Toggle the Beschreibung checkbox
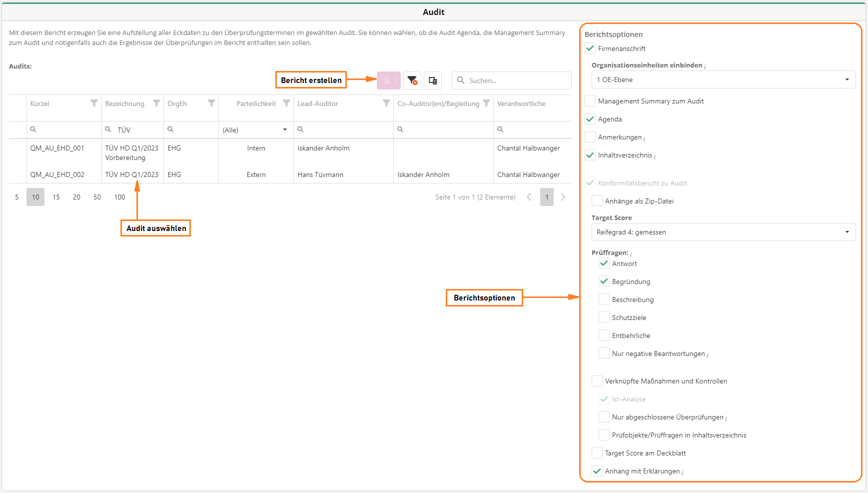Image resolution: width=868 pixels, height=493 pixels. click(x=604, y=299)
